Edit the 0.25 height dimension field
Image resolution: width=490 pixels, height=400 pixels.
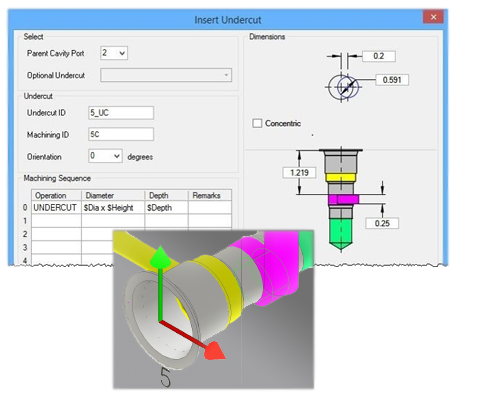tap(382, 223)
